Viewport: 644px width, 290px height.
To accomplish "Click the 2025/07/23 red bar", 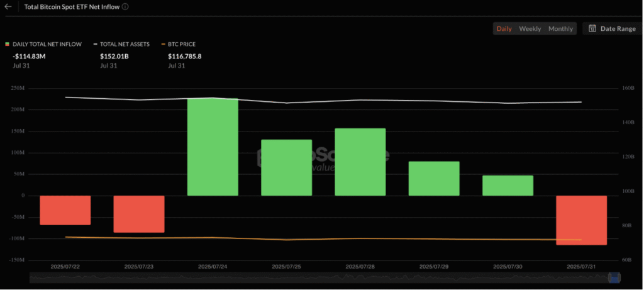I will click(139, 214).
